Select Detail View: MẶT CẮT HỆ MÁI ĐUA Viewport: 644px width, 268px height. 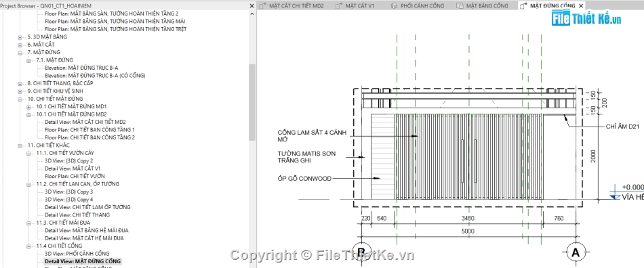point(84,238)
